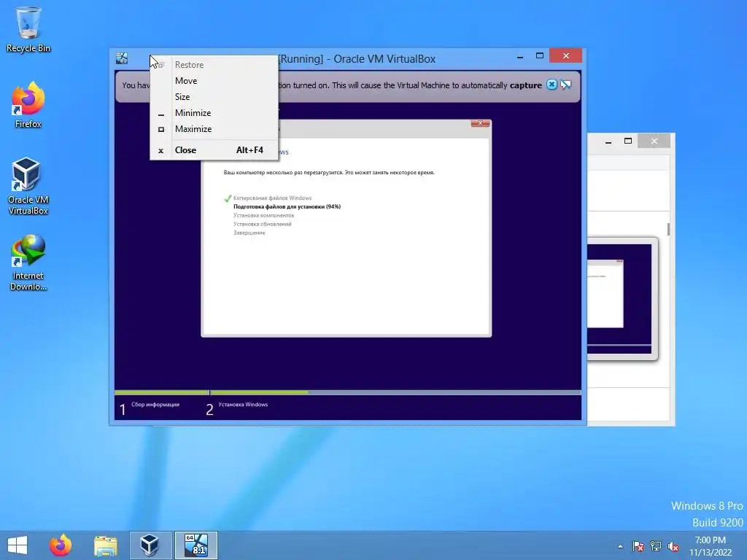
Task: Click the setup progress bar at bottom
Action: (348, 393)
